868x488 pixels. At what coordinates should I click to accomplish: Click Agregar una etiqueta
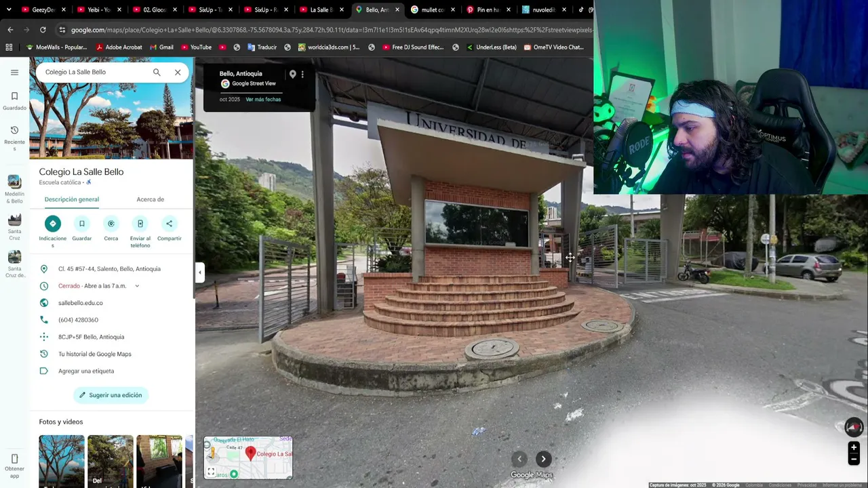pyautogui.click(x=86, y=371)
